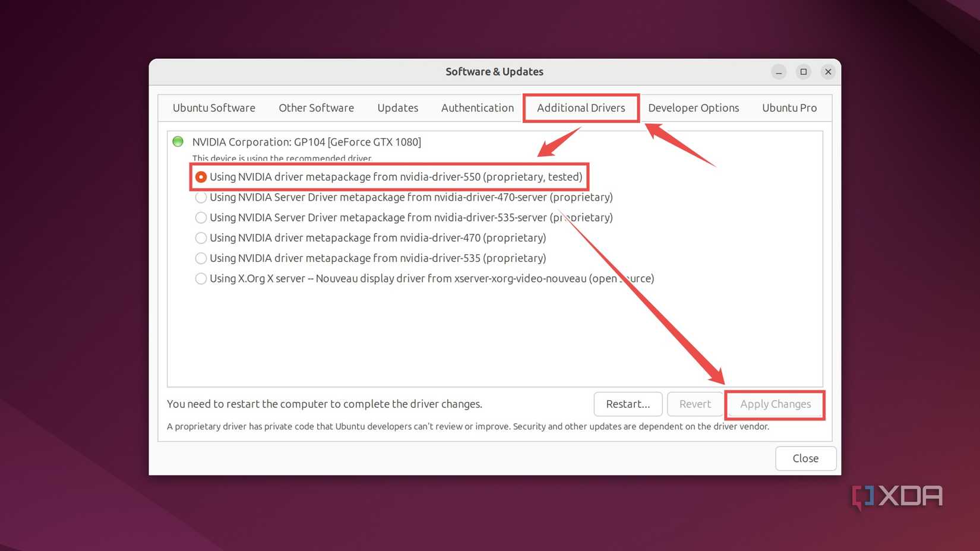Switch to the Developer Options tab
Screen dimensions: 980x551
coord(694,108)
